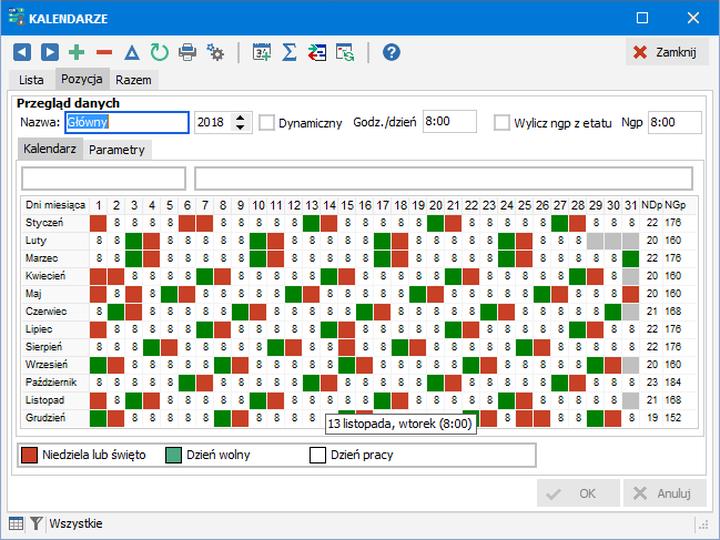Image resolution: width=720 pixels, height=540 pixels.
Task: Enable the Dynamiczny checkbox
Action: pos(267,123)
